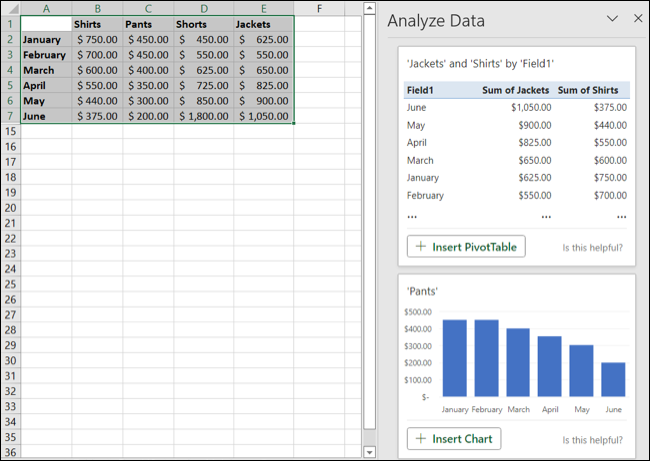Select the Jackets header cell
Viewport: 650px width, 461px height.
coord(263,24)
